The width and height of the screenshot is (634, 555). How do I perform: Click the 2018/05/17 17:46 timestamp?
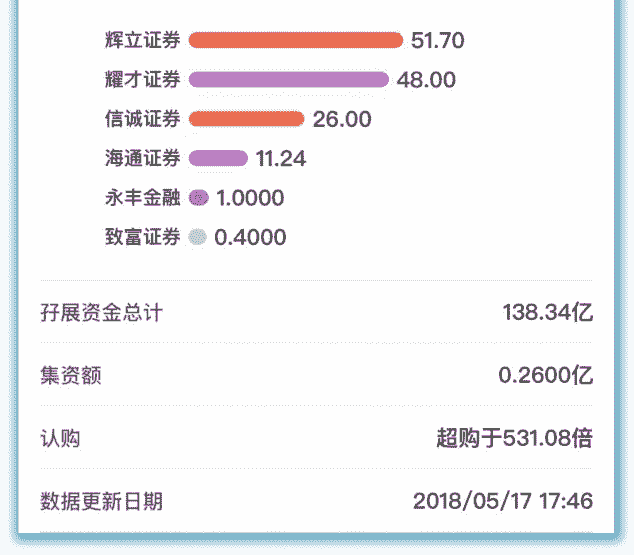[x=503, y=501]
